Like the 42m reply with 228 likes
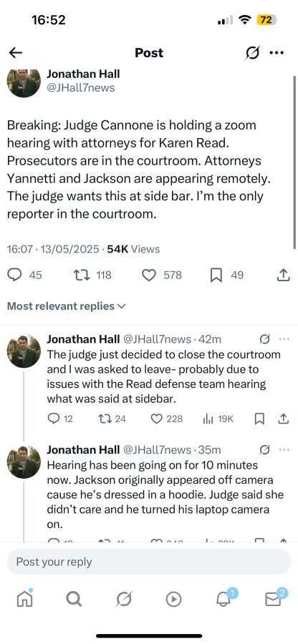The image size is (298, 644). pos(156,419)
